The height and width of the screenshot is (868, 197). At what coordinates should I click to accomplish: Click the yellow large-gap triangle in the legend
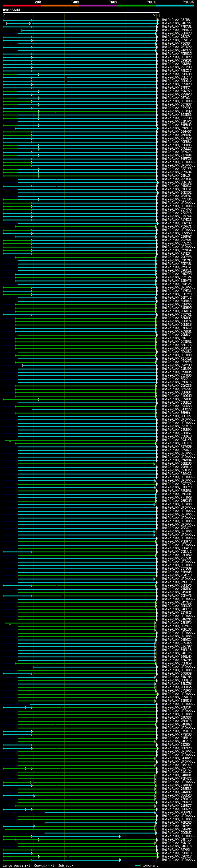[25, 865]
